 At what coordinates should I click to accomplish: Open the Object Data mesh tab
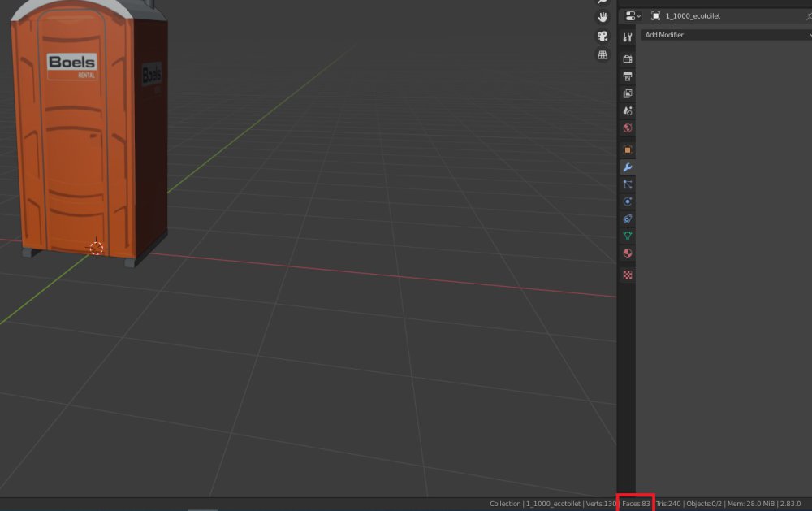click(628, 236)
